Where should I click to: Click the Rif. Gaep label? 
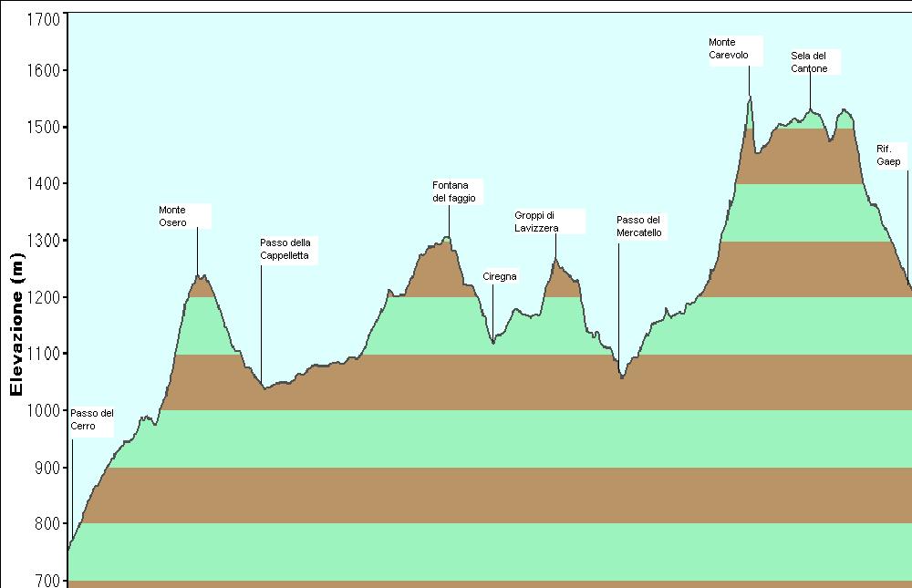click(888, 155)
